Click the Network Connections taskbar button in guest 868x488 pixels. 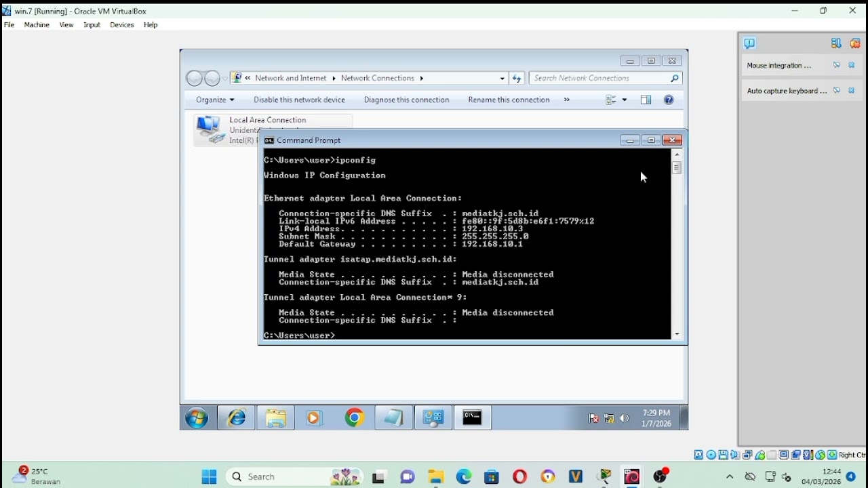433,419
